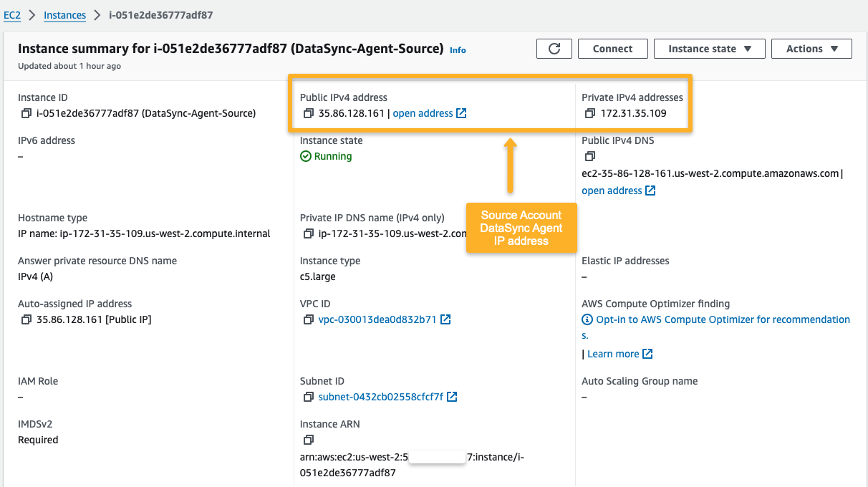868x487 pixels.
Task: Copy the Private IP DNS name
Action: click(309, 233)
